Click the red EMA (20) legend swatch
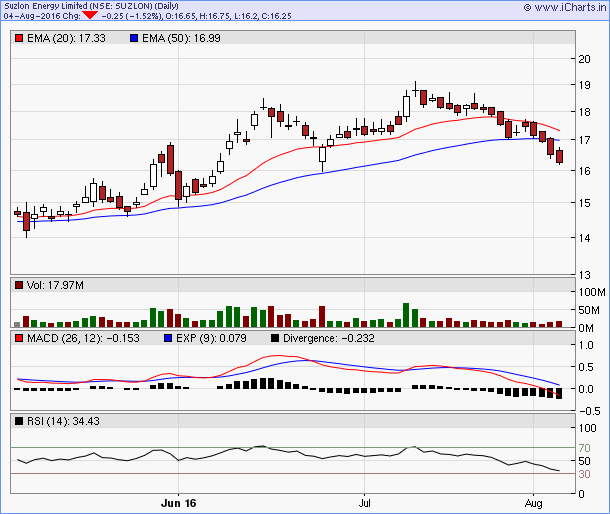610x514 pixels. pyautogui.click(x=19, y=38)
